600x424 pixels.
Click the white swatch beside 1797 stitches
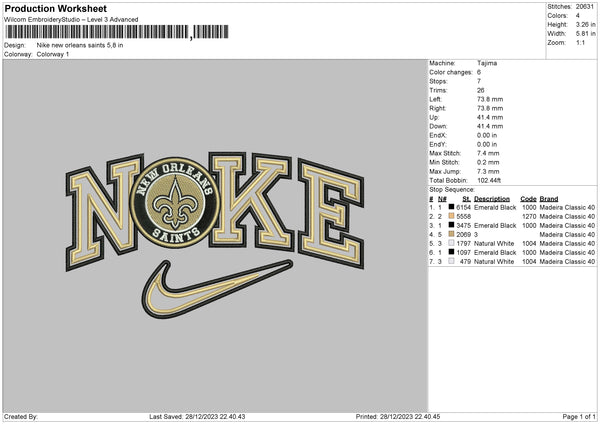pyautogui.click(x=451, y=243)
